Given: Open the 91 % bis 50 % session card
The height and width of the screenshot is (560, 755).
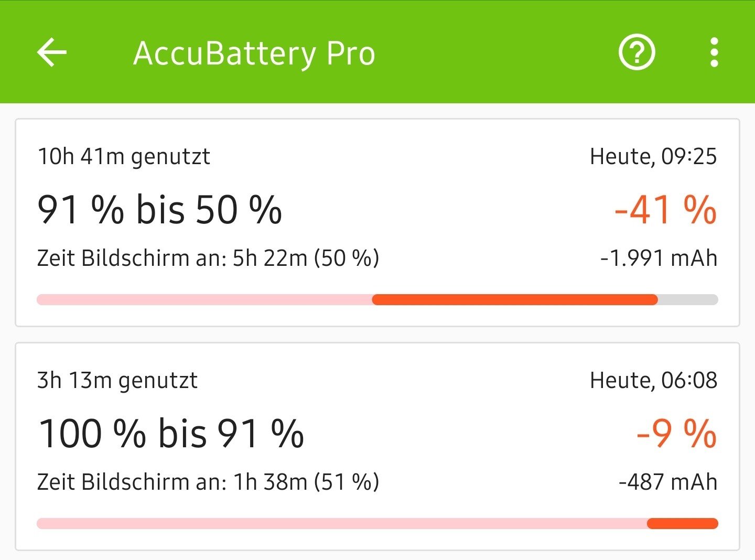Looking at the screenshot, I should pyautogui.click(x=377, y=223).
